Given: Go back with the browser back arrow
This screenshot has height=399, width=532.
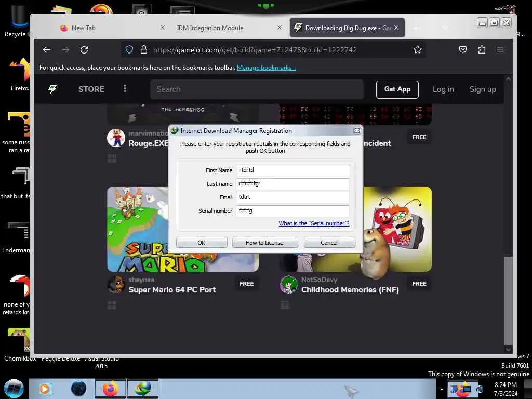Looking at the screenshot, I should (47, 50).
